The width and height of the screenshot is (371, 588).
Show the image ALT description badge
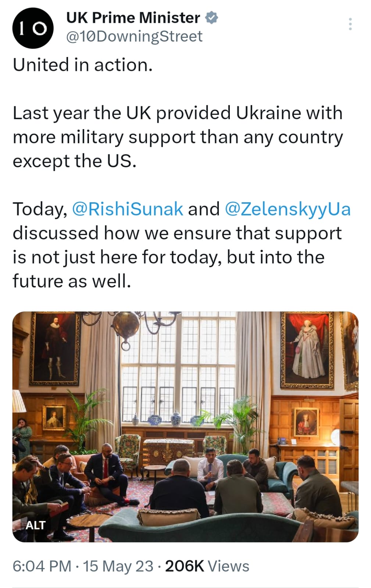(x=35, y=525)
